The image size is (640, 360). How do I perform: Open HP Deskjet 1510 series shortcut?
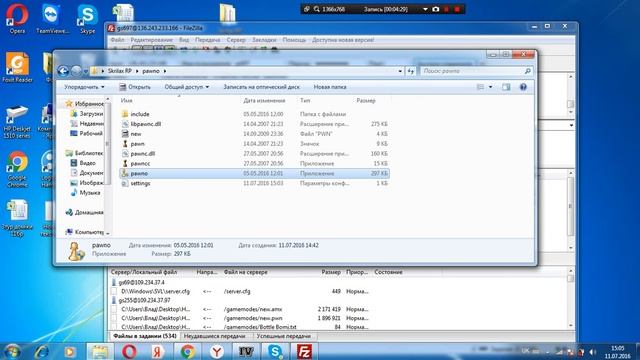coord(17,122)
